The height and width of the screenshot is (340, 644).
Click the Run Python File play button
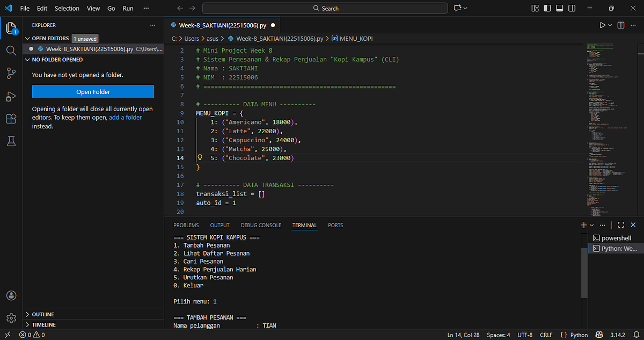click(602, 25)
